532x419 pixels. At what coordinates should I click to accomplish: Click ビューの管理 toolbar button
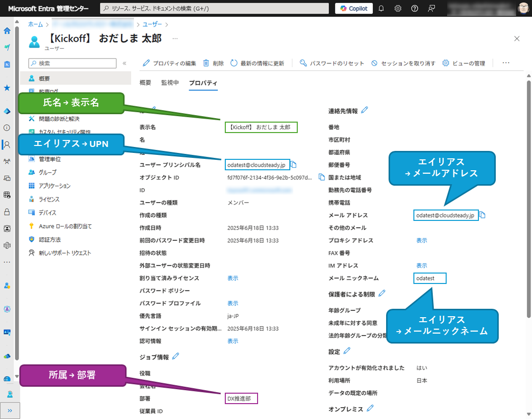[x=464, y=63]
